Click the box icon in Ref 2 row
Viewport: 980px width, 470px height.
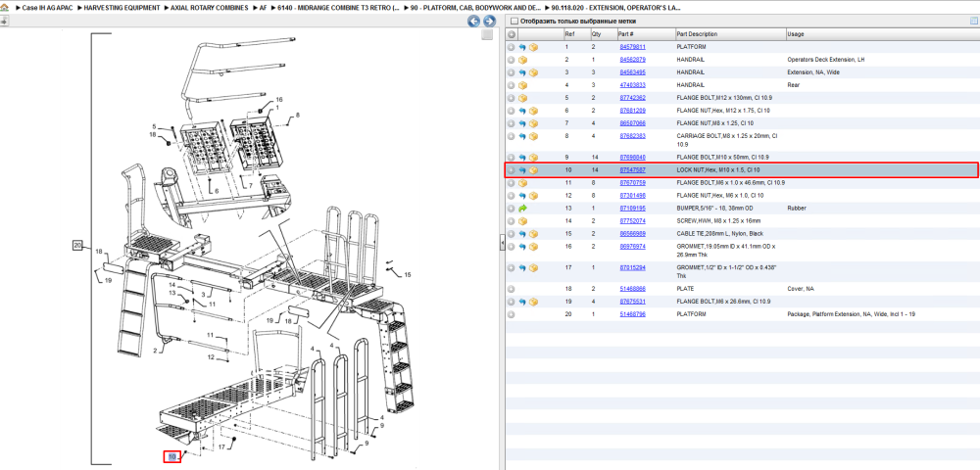[x=522, y=60]
